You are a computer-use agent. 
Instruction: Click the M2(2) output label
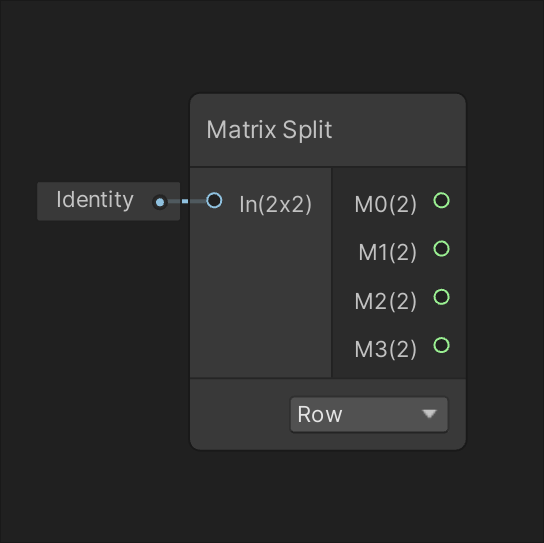point(385,301)
